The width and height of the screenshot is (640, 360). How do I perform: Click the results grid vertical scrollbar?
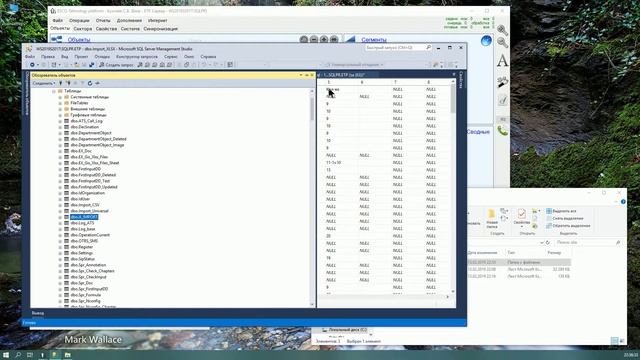[453, 187]
